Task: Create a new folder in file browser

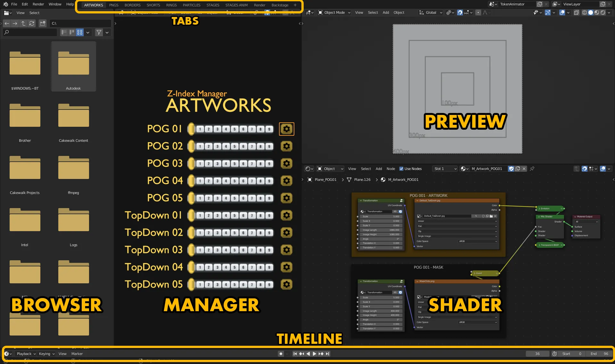Action: point(43,23)
